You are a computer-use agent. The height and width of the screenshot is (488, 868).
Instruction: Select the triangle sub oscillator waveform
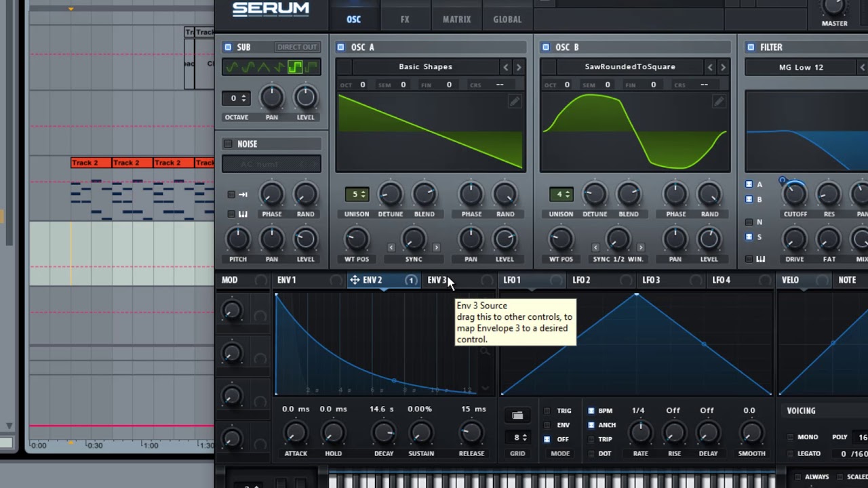(x=263, y=67)
